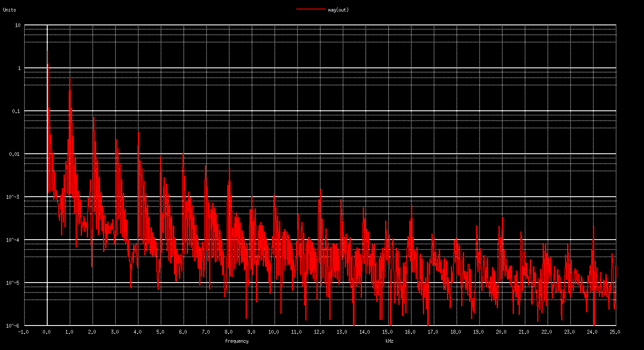Click the red legend line sample
644x350 pixels.
tap(310, 9)
